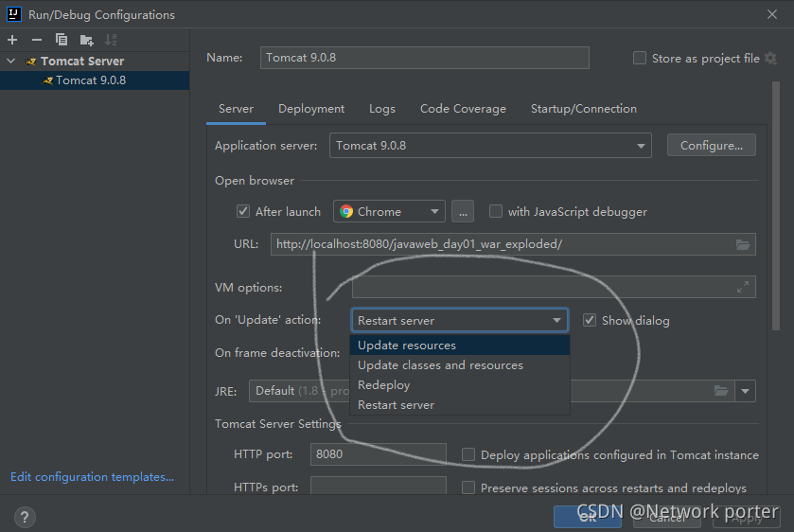Copy the selected configuration
Viewport: 794px width, 532px height.
[62, 40]
